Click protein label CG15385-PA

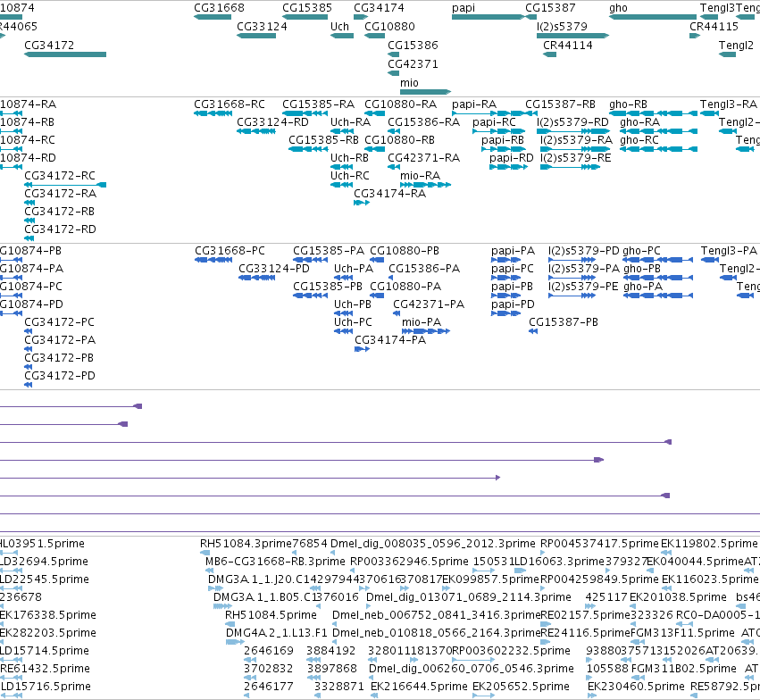[x=329, y=252]
